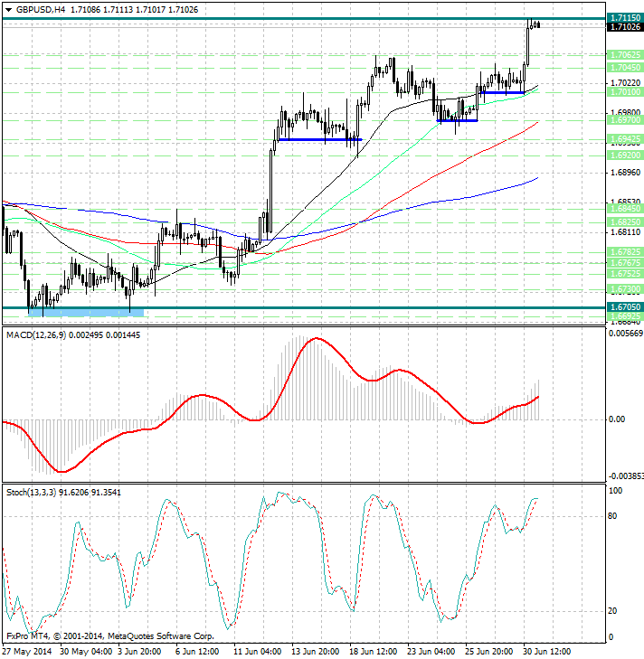
Task: Click the 1.70100 green price label
Action: coord(625,92)
